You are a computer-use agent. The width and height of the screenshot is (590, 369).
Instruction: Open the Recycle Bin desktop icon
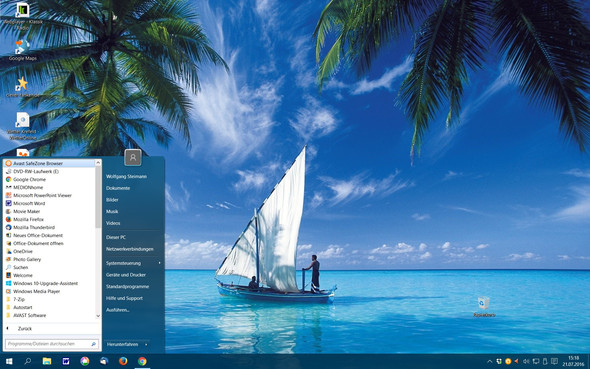point(484,307)
